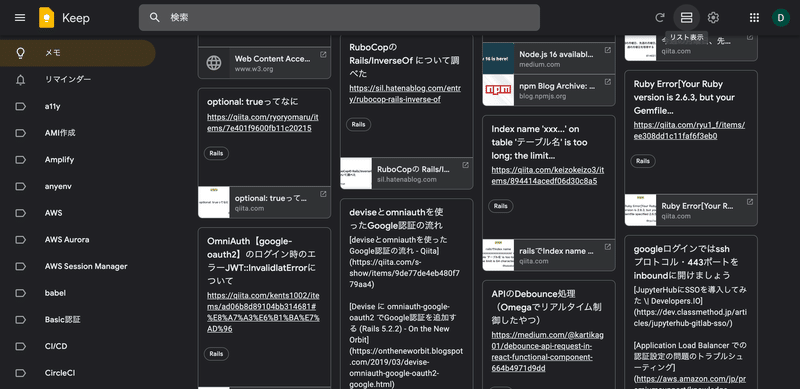Screen dimensions: 800x389
Task: Open the Amplify label
Action: pos(78,160)
